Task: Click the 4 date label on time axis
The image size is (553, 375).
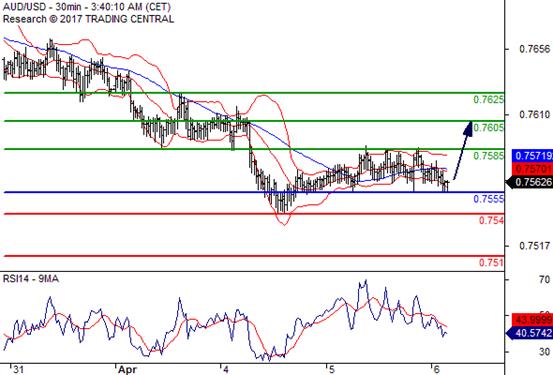Action: click(226, 370)
